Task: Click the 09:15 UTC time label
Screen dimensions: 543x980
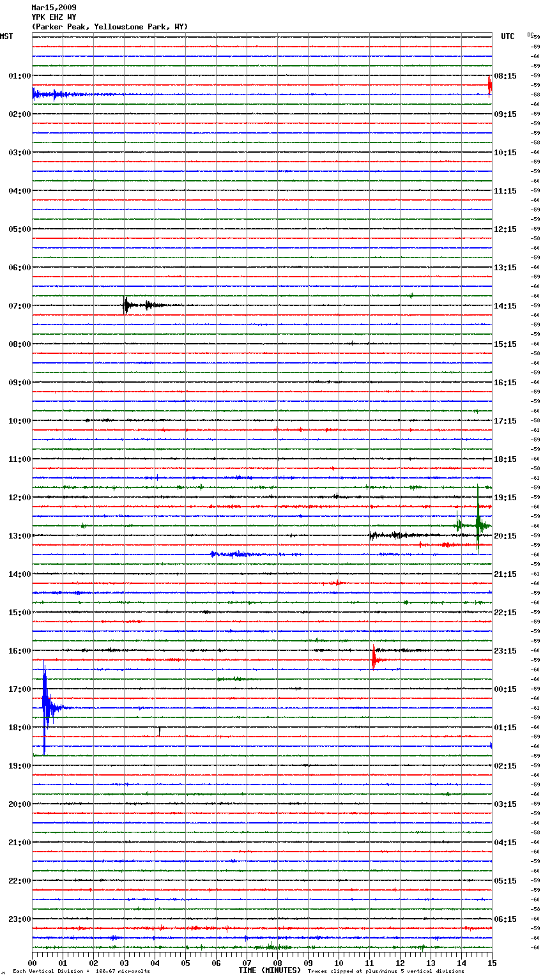Action: point(505,114)
